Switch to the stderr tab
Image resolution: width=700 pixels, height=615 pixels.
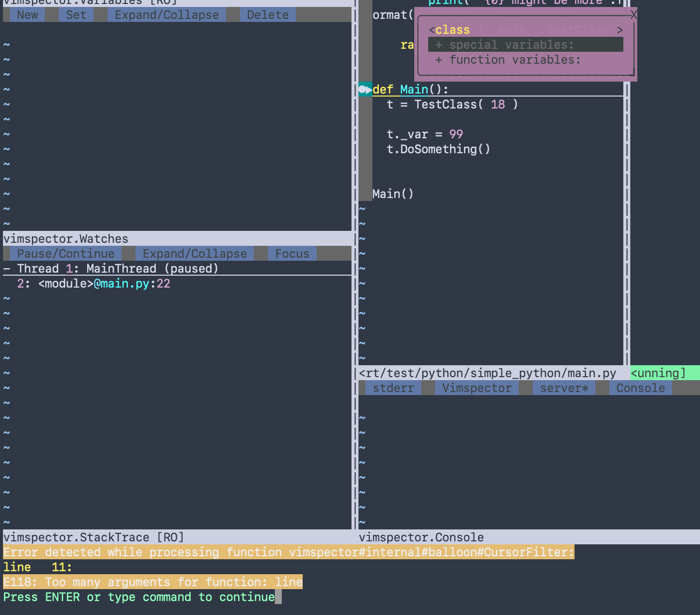tap(393, 388)
